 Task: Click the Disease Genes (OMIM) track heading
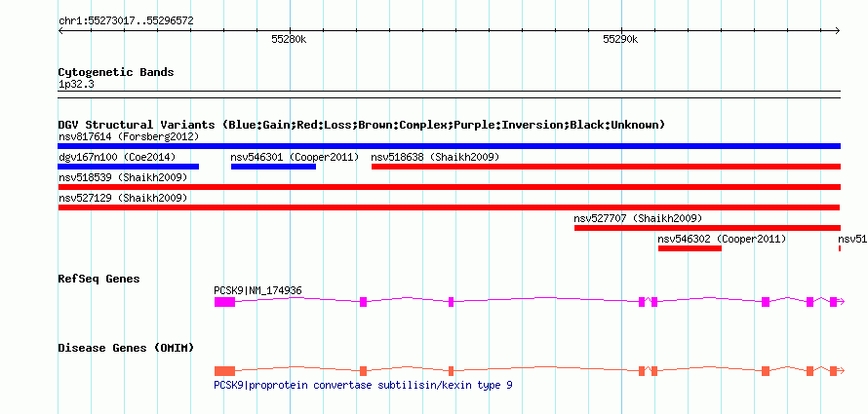[126, 348]
